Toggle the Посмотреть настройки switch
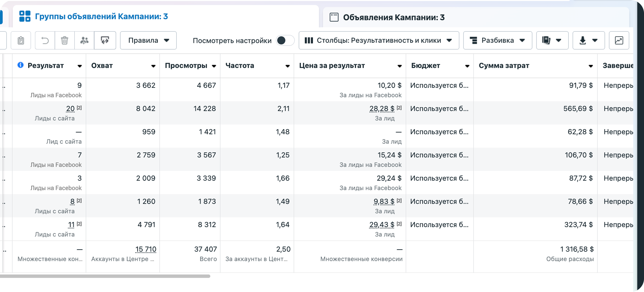The width and height of the screenshot is (644, 292). 285,40
